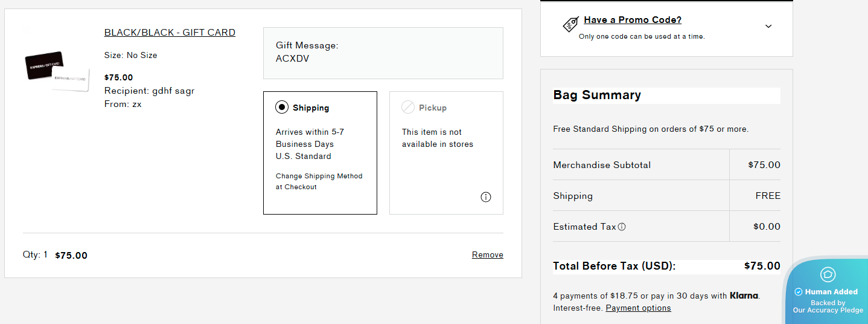Remove the gift card from bag
The width and height of the screenshot is (868, 324).
pos(487,255)
